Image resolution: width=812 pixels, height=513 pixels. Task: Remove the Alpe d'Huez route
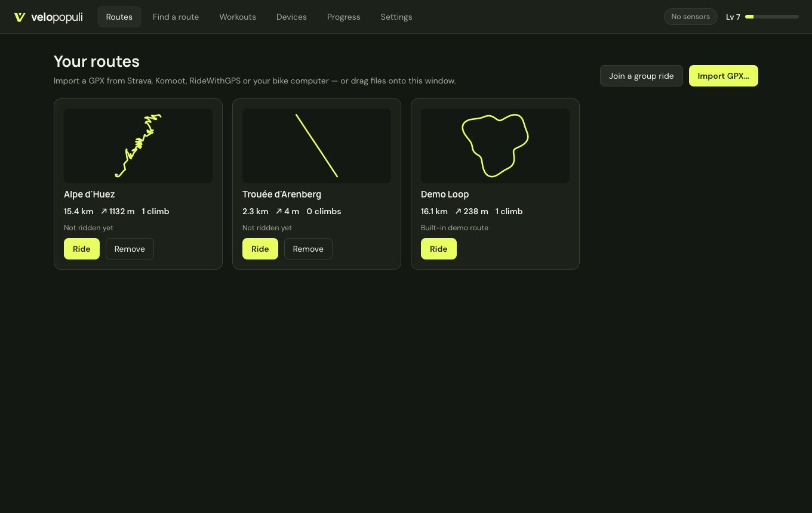click(130, 249)
